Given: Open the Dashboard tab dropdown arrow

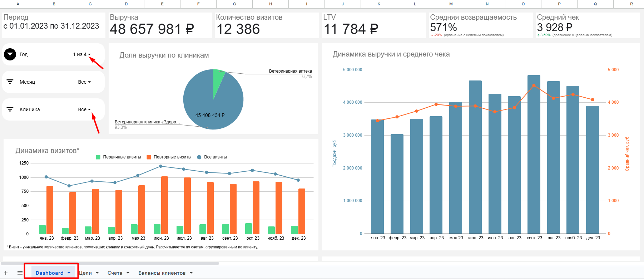Looking at the screenshot, I should (x=69, y=273).
